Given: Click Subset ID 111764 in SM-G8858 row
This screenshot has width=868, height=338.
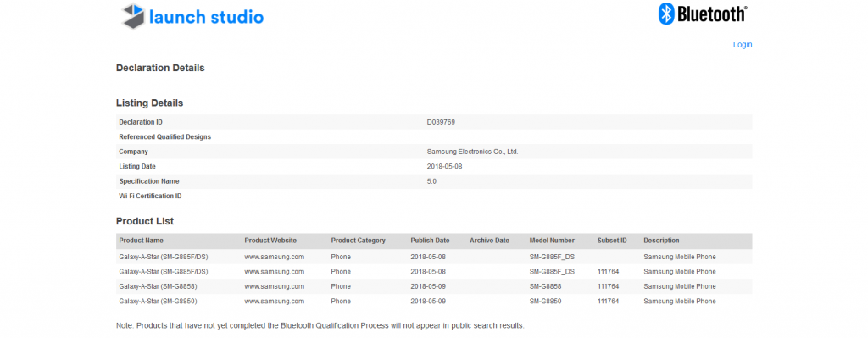Looking at the screenshot, I should (x=609, y=286).
